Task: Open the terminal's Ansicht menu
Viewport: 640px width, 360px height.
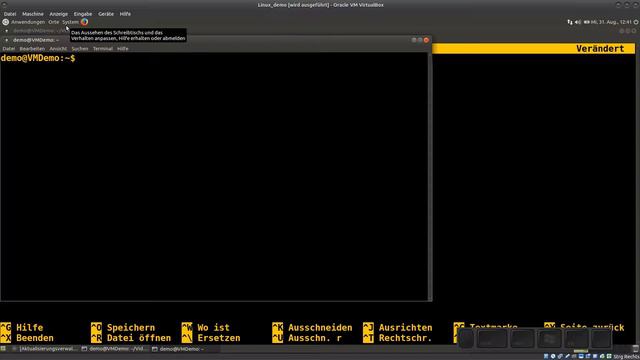Action: click(x=58, y=49)
